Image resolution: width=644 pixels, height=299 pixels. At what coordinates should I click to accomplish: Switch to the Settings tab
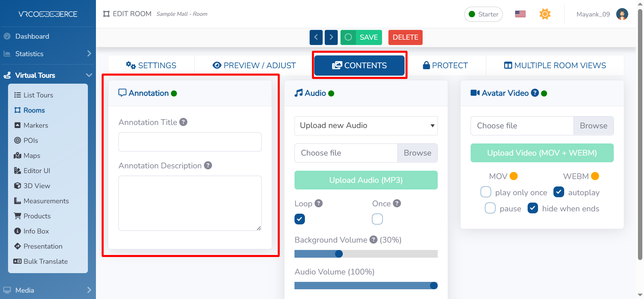[x=151, y=66]
